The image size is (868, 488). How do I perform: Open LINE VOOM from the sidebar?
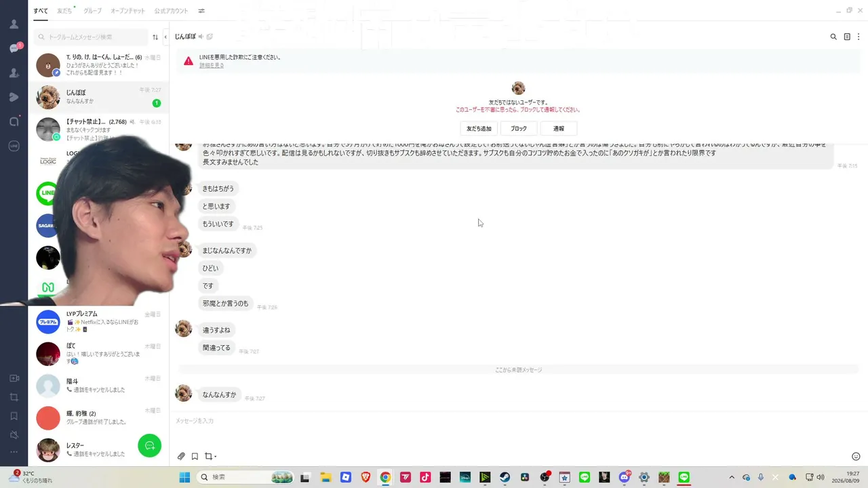[x=14, y=97]
